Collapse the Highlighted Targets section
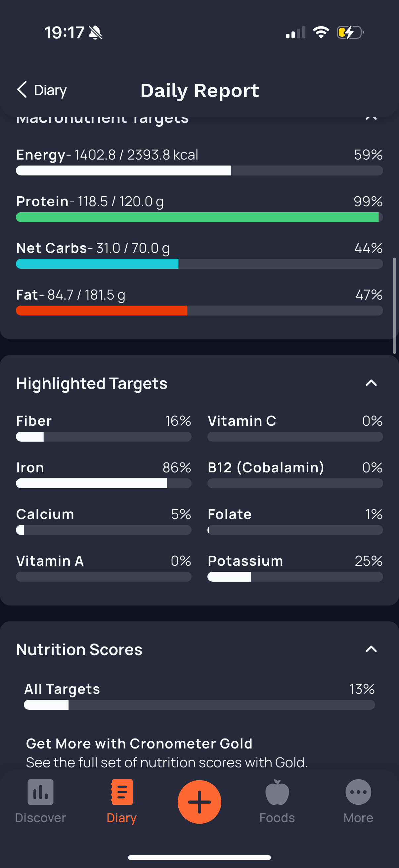This screenshot has height=868, width=399. [371, 383]
